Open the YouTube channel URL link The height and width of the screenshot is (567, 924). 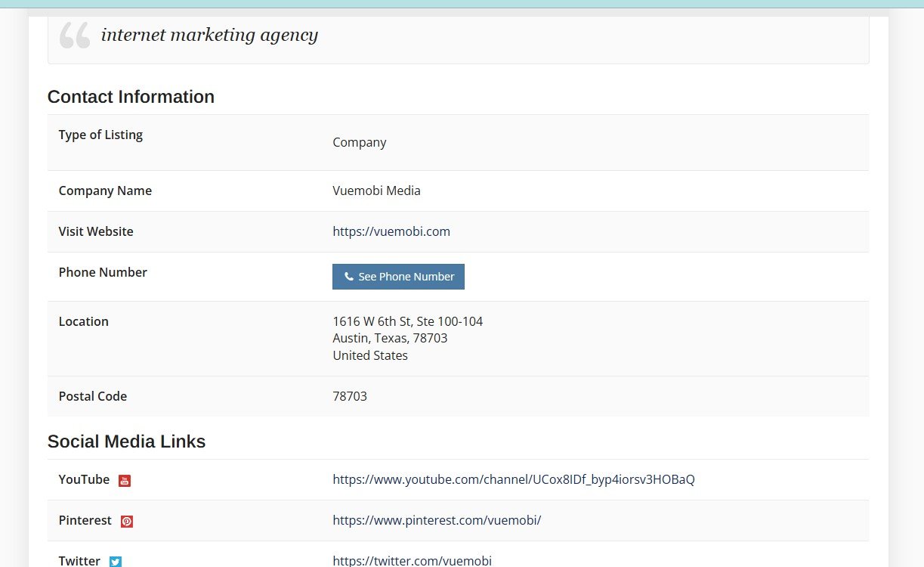click(x=513, y=479)
